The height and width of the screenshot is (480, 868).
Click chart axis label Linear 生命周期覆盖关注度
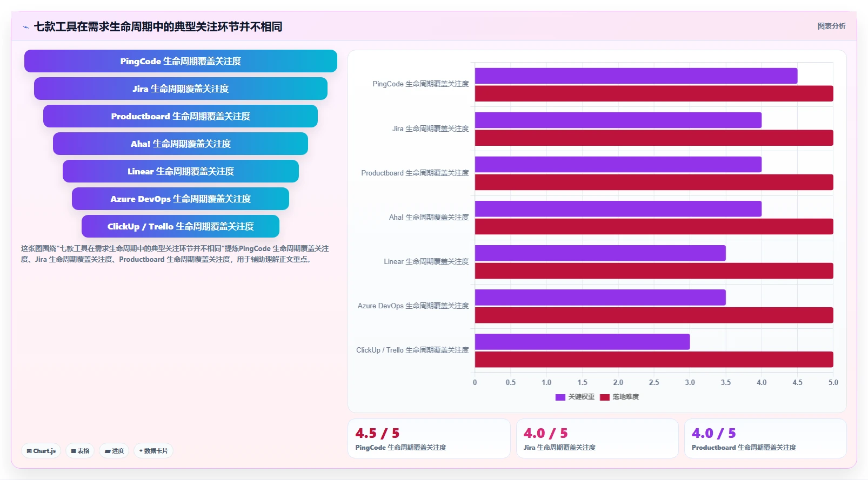point(426,262)
